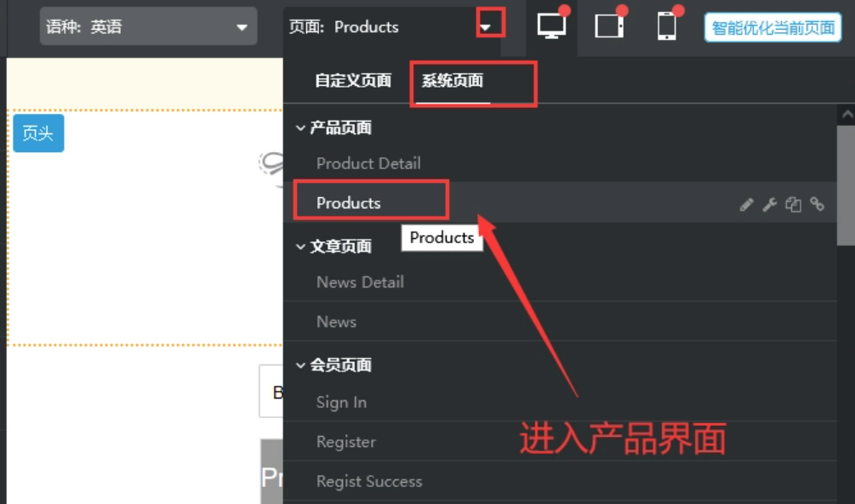Switch to the 自定义页面 tab
This screenshot has width=855, height=504.
pyautogui.click(x=353, y=81)
